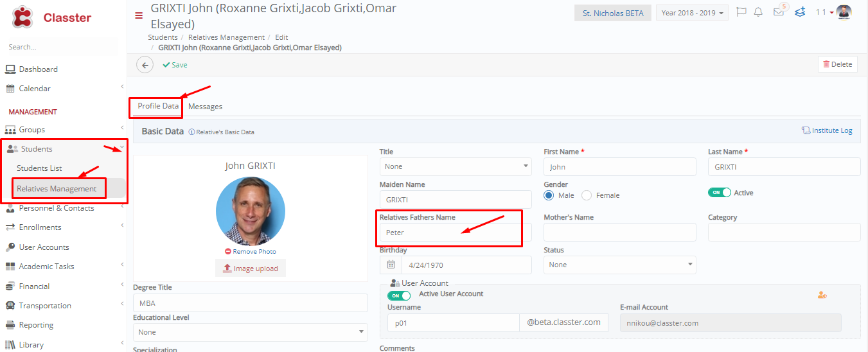Open the user avatar menu

pos(844,12)
